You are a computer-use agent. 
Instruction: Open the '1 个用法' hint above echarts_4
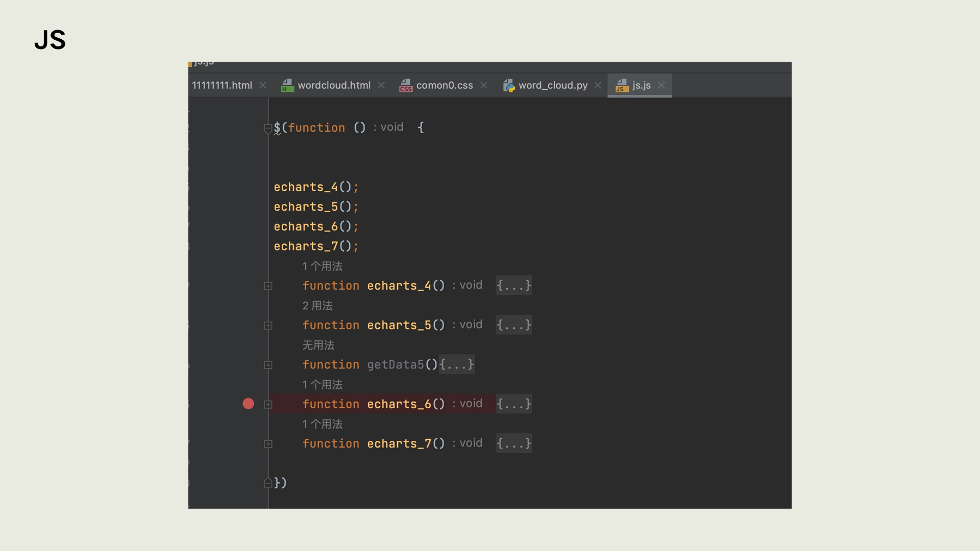tap(322, 266)
